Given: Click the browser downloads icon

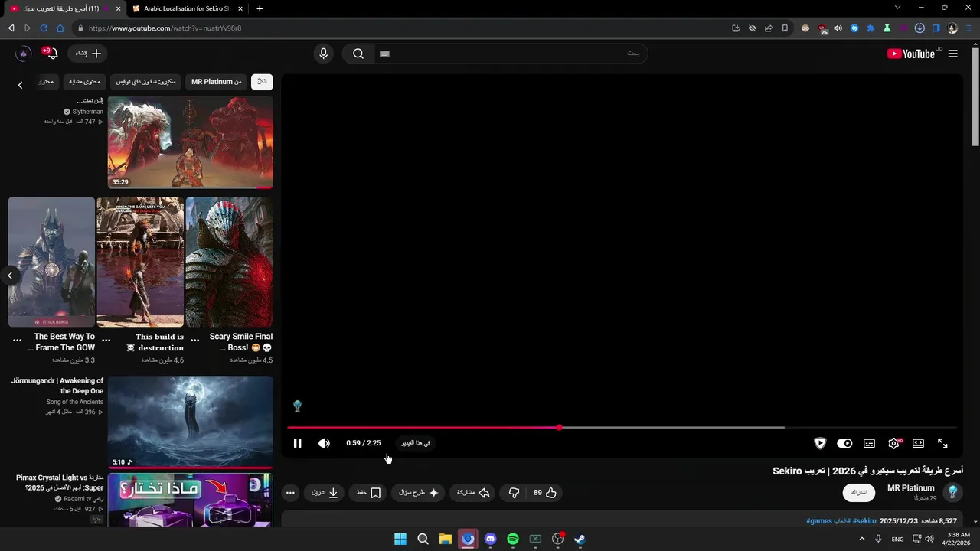Looking at the screenshot, I should pyautogui.click(x=920, y=28).
